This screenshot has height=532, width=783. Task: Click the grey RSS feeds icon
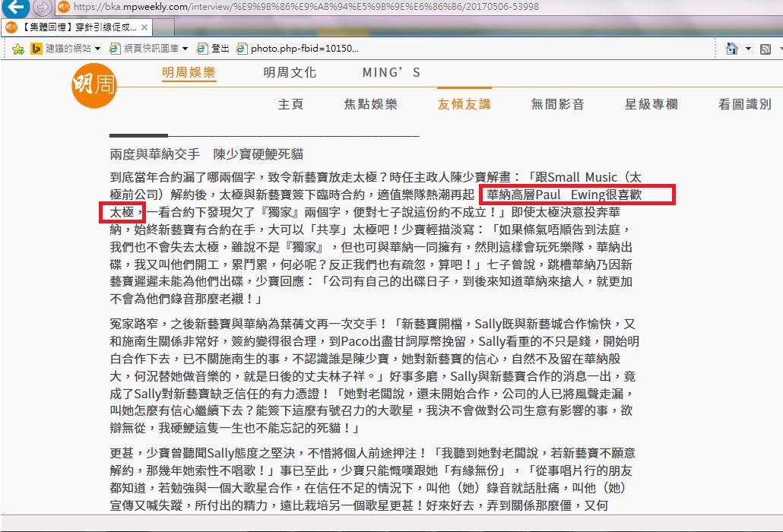point(766,49)
